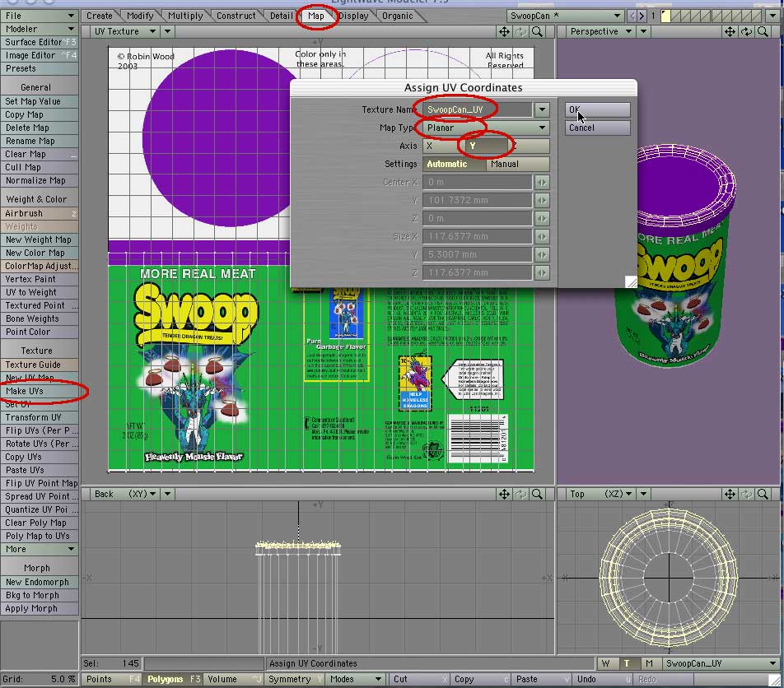
Task: Open the Display tab
Action: pyautogui.click(x=353, y=16)
